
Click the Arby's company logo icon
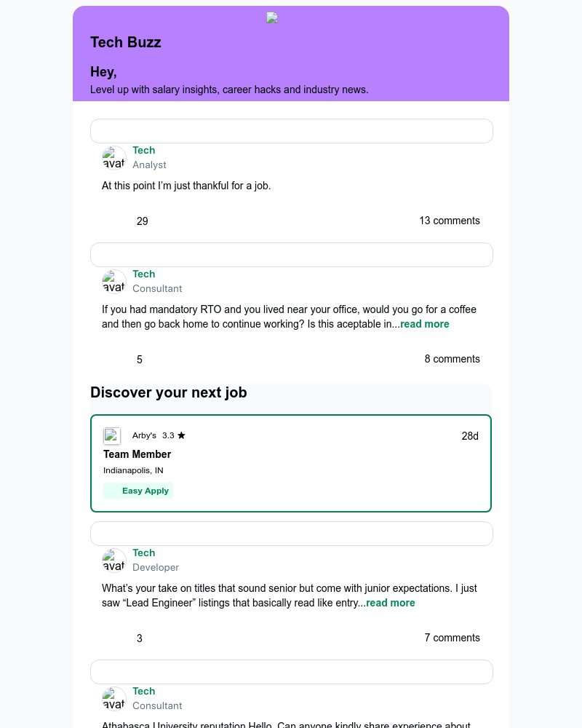pos(112,436)
